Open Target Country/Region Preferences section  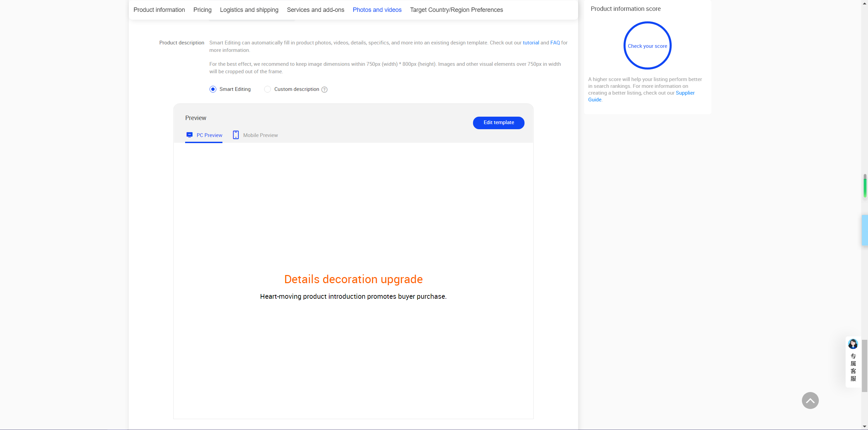tap(456, 10)
